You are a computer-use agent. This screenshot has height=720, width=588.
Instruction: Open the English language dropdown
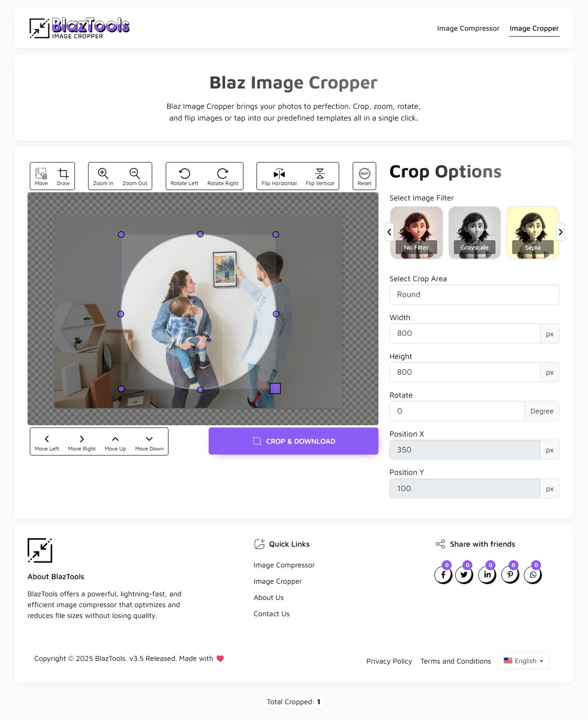tap(523, 661)
